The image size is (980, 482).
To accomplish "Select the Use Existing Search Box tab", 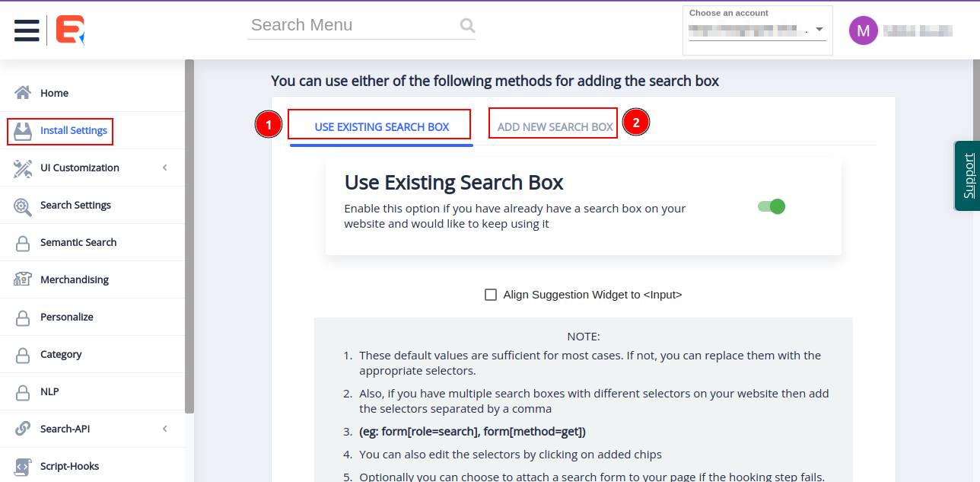I will (x=381, y=127).
